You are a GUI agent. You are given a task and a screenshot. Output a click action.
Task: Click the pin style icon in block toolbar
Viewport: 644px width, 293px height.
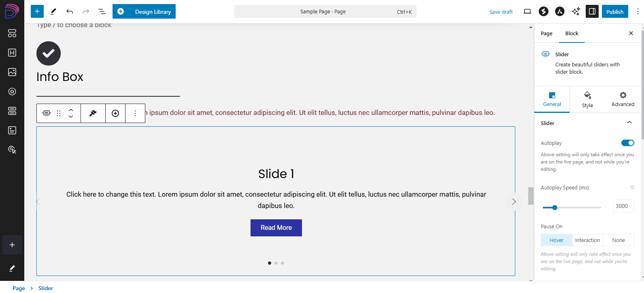(x=93, y=113)
